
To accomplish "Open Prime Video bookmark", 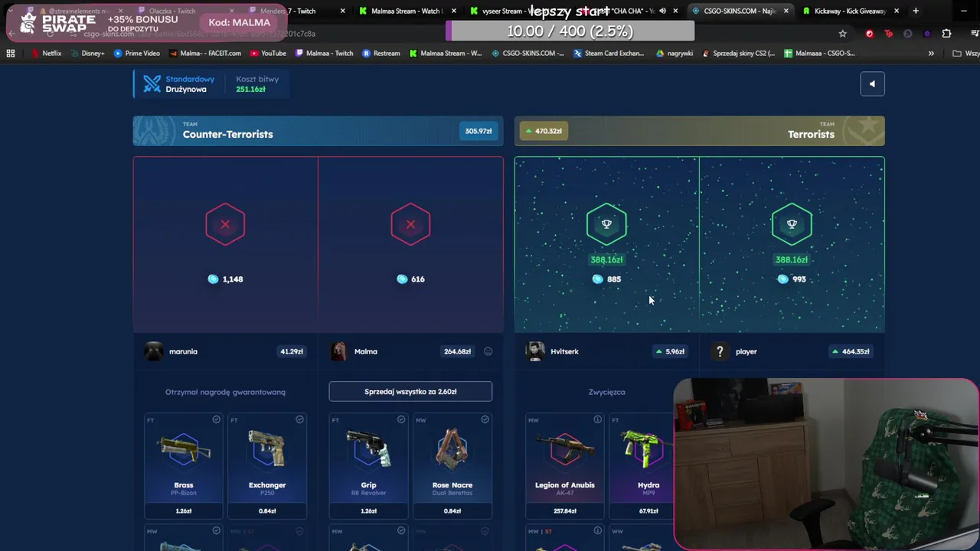I will [136, 54].
